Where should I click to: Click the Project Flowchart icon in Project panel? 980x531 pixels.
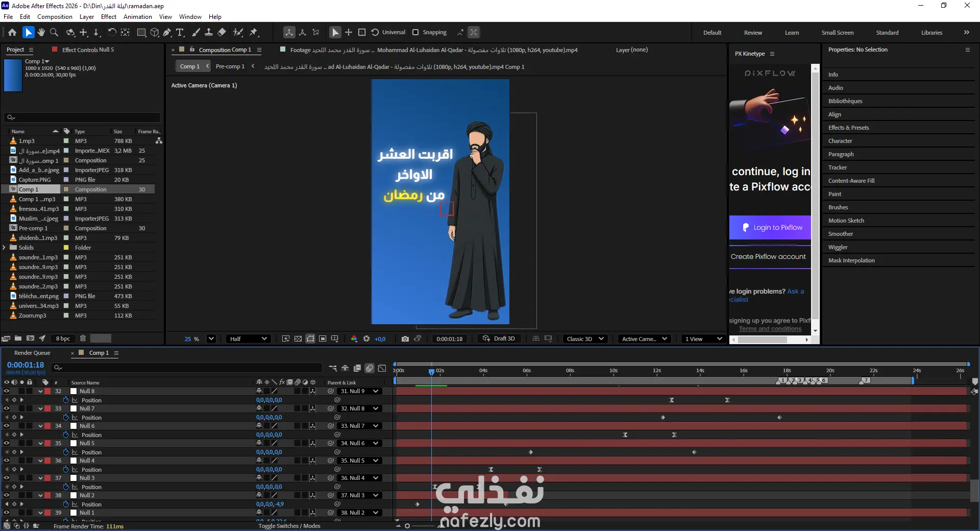tap(159, 140)
